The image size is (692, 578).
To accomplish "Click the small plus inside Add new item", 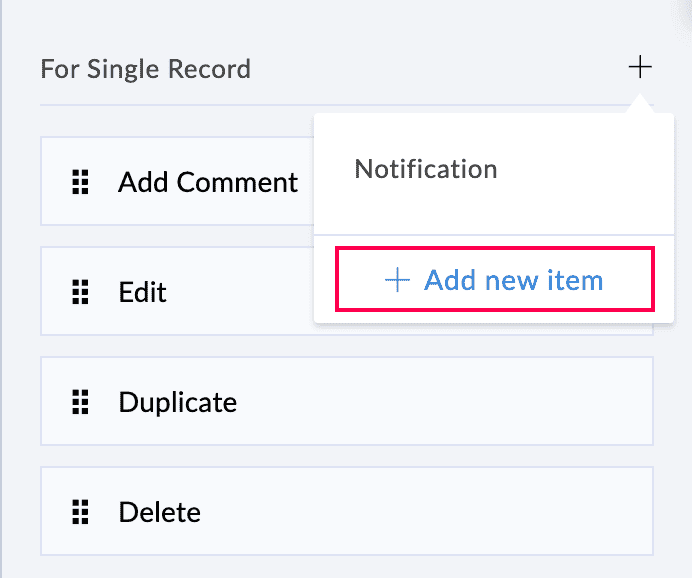I will [x=397, y=280].
